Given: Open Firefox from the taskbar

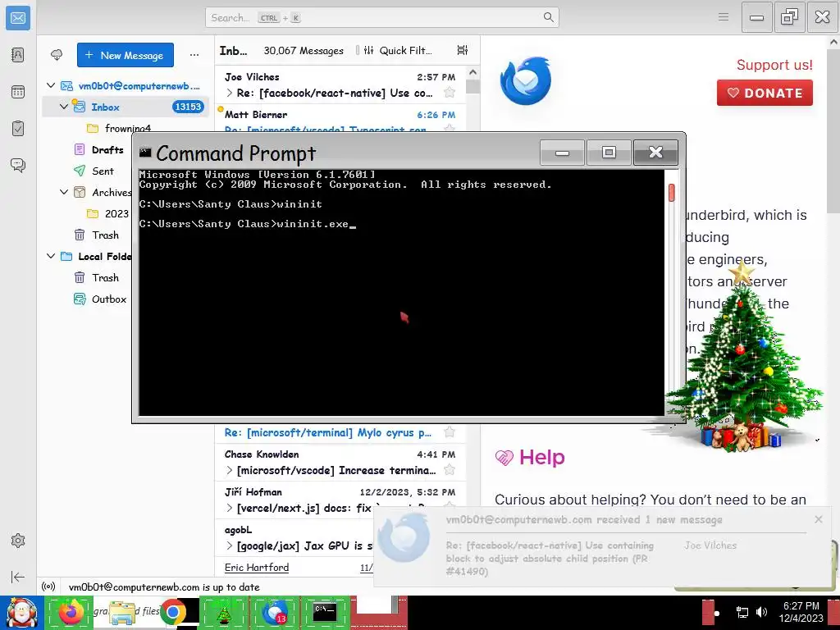Looking at the screenshot, I should pyautogui.click(x=71, y=613).
